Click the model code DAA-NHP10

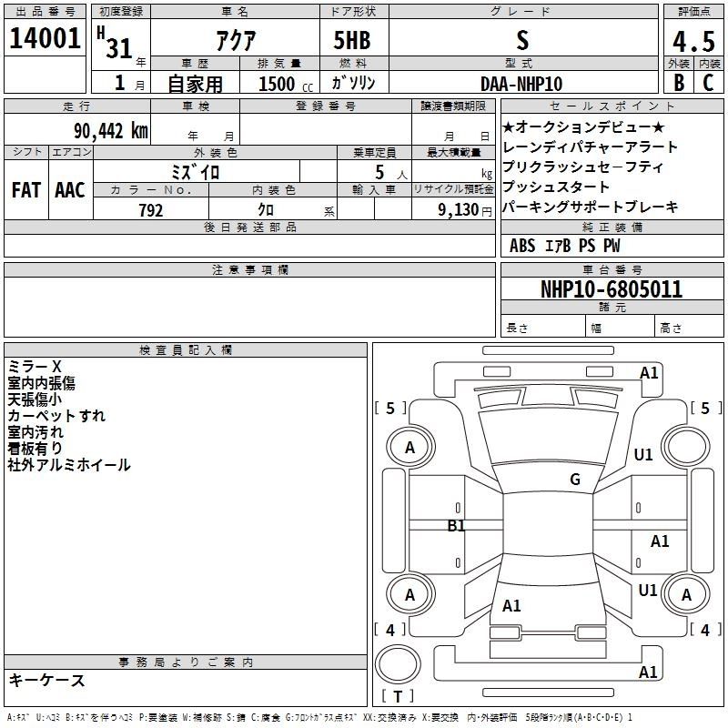pos(521,83)
